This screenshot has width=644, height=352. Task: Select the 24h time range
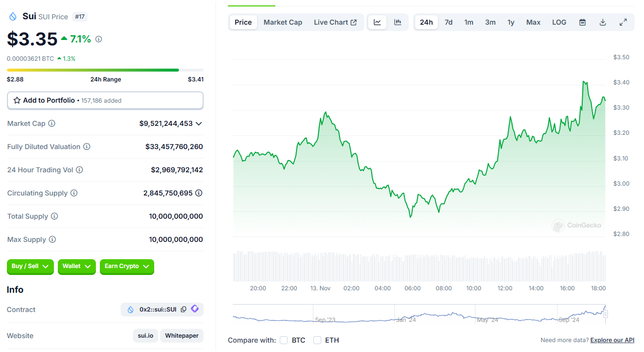point(427,22)
